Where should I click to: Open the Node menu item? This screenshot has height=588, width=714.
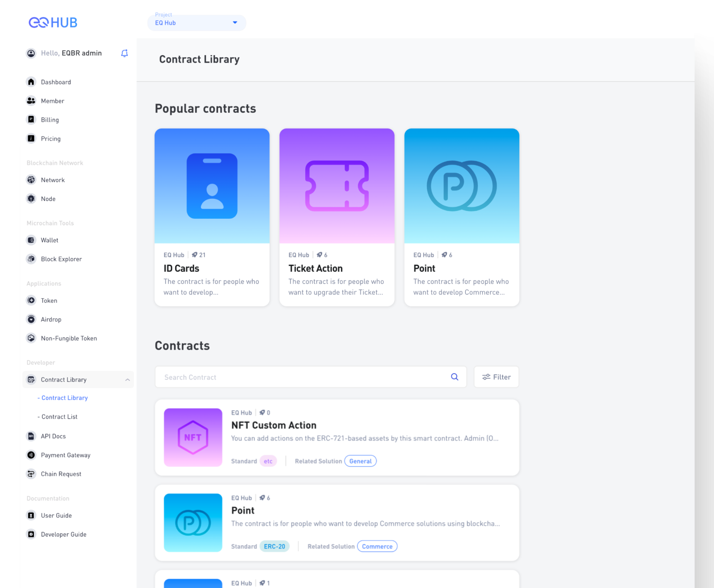coord(48,199)
